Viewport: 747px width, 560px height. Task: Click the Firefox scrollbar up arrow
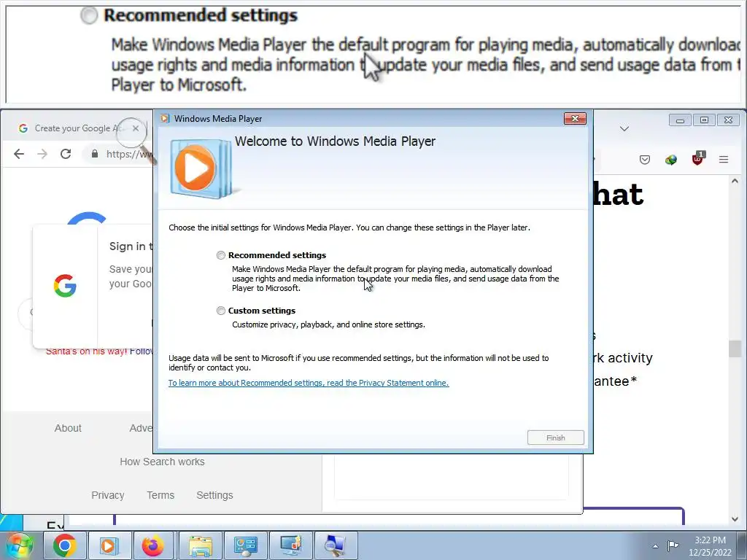735,181
